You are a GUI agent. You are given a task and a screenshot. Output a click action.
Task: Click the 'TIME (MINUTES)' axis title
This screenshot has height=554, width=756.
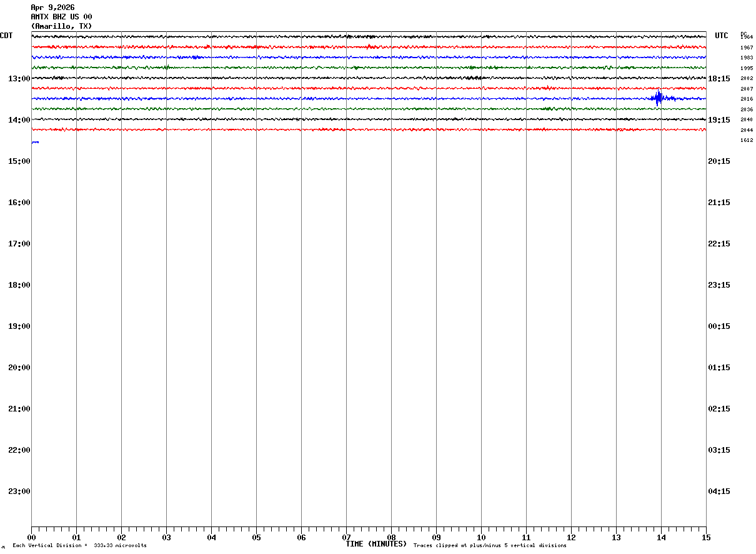point(376,544)
